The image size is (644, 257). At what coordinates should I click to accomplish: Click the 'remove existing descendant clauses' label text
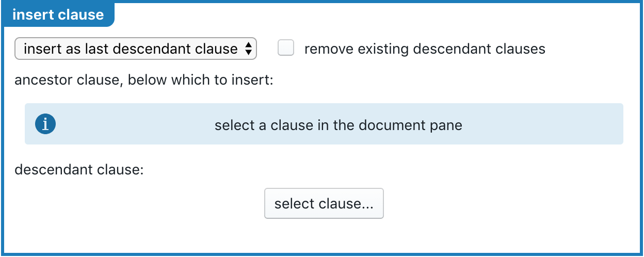coord(425,49)
